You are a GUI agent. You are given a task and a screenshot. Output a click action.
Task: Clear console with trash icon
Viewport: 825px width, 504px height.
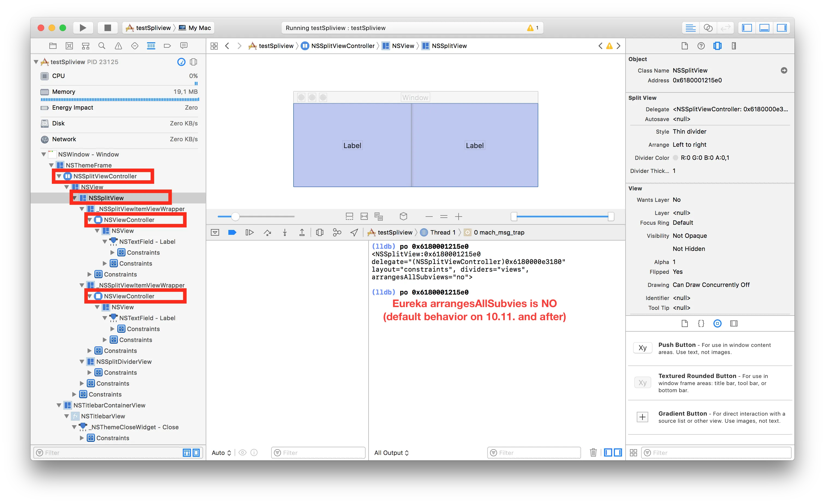tap(593, 452)
